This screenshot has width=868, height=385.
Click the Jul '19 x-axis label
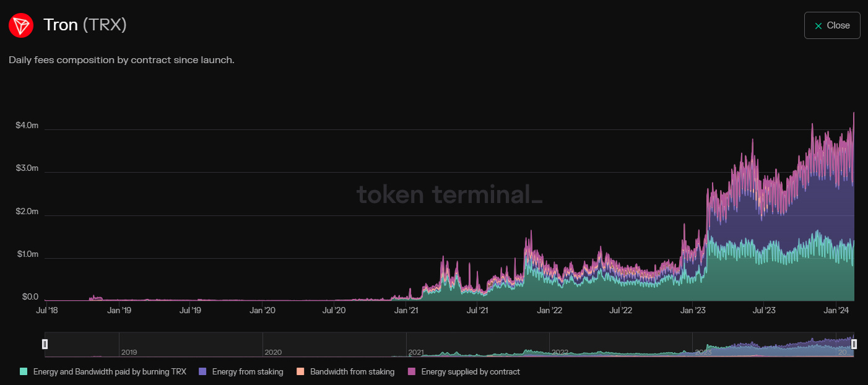(x=190, y=310)
